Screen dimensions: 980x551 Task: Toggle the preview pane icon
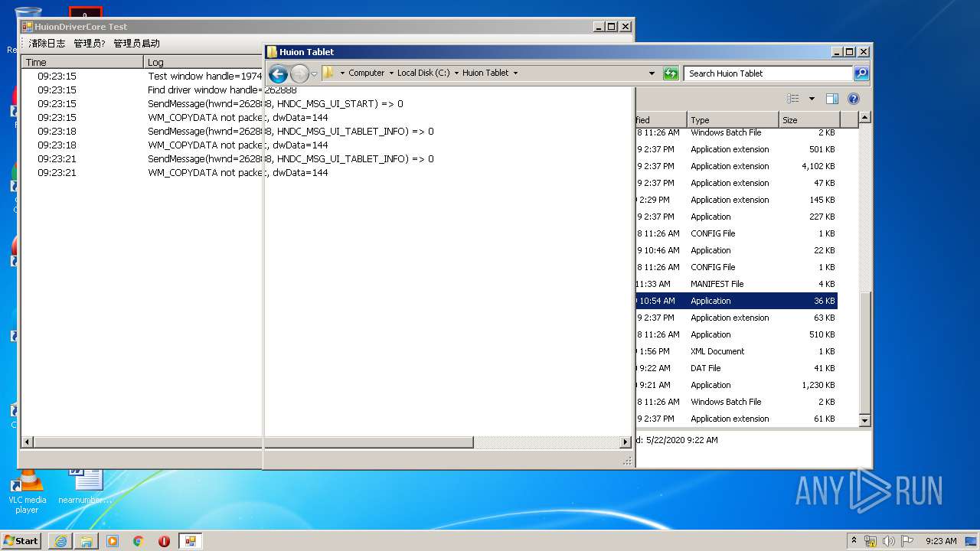[832, 99]
